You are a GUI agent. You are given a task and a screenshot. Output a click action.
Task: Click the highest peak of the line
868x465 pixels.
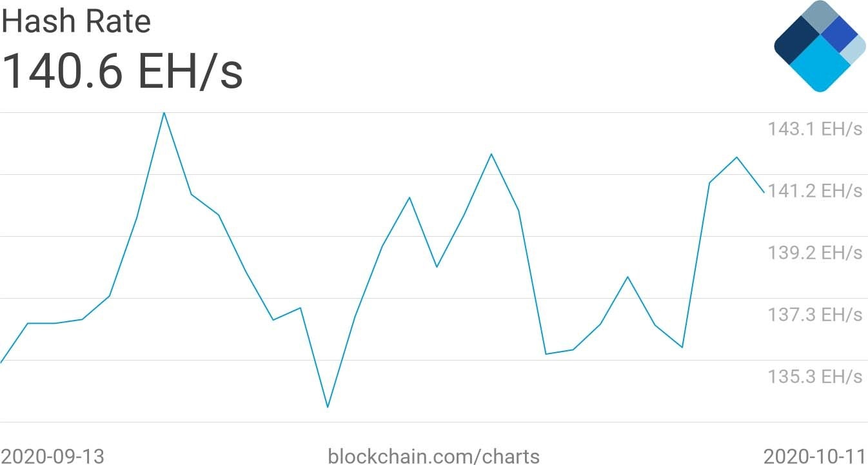pos(164,113)
